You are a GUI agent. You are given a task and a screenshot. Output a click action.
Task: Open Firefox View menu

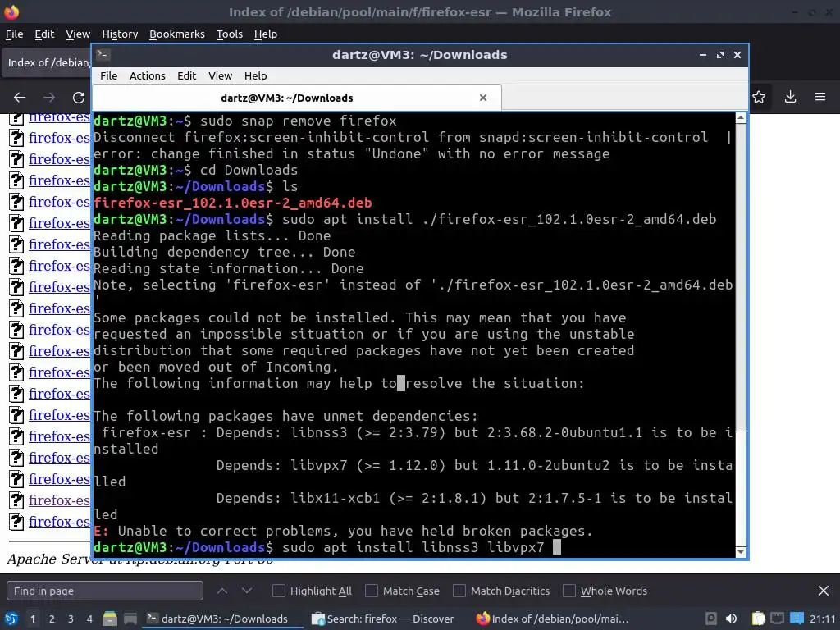click(x=78, y=34)
